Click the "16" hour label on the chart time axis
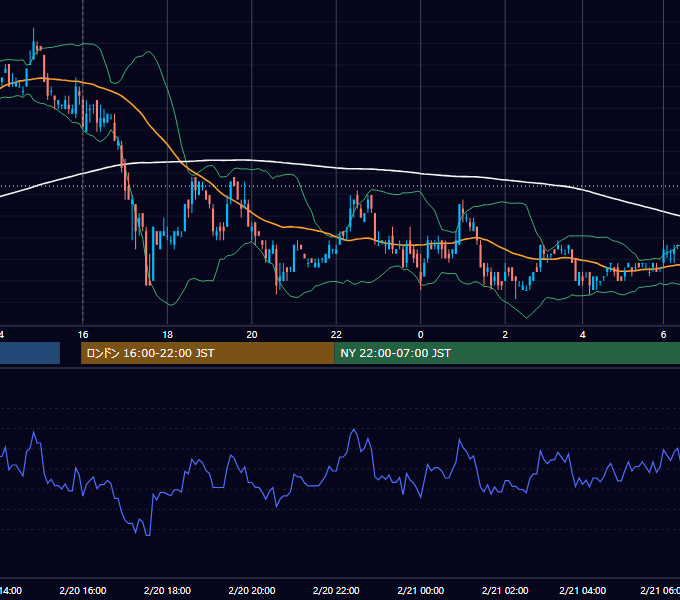 (83, 335)
